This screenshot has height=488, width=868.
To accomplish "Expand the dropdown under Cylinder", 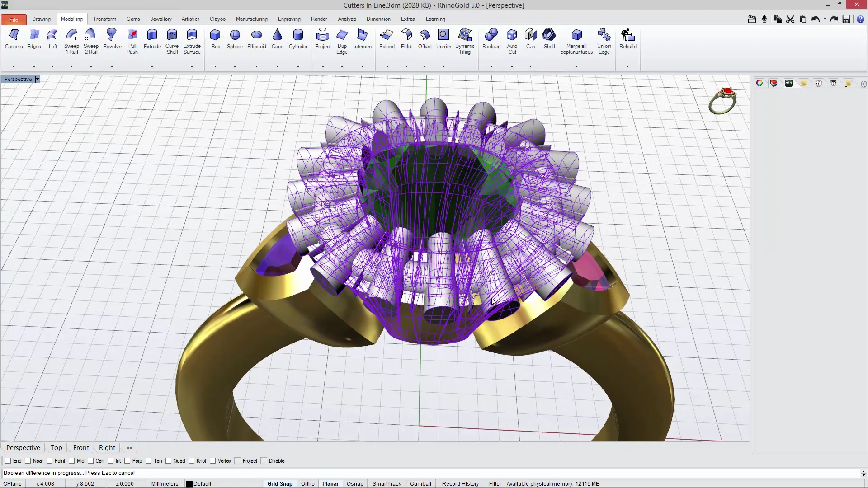I will click(x=298, y=67).
